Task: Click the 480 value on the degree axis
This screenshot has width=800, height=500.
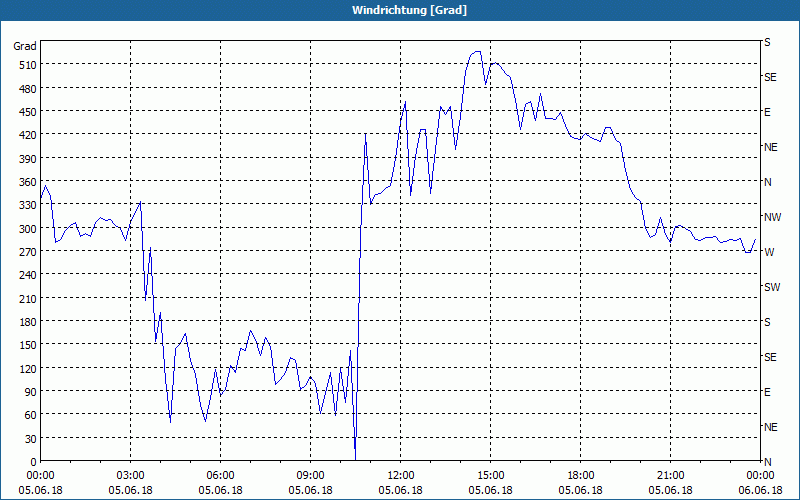Action: (28, 89)
